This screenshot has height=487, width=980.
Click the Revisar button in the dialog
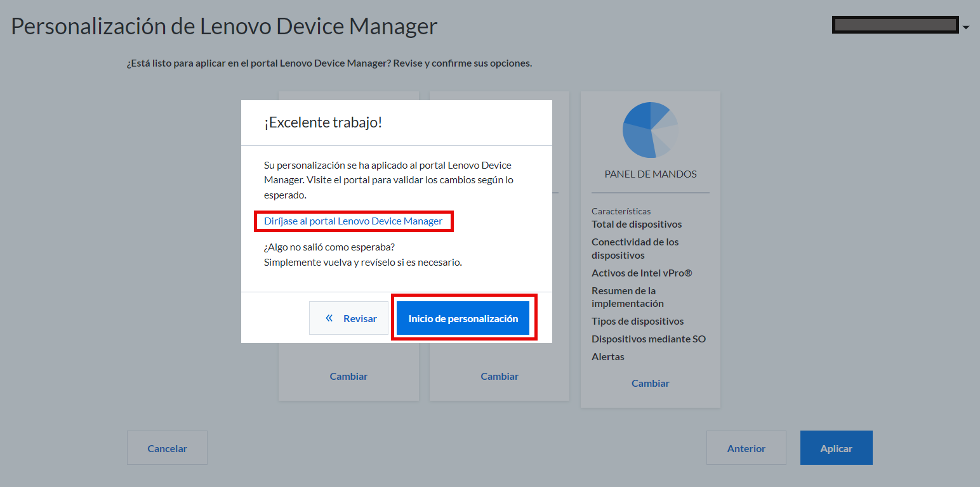(348, 318)
